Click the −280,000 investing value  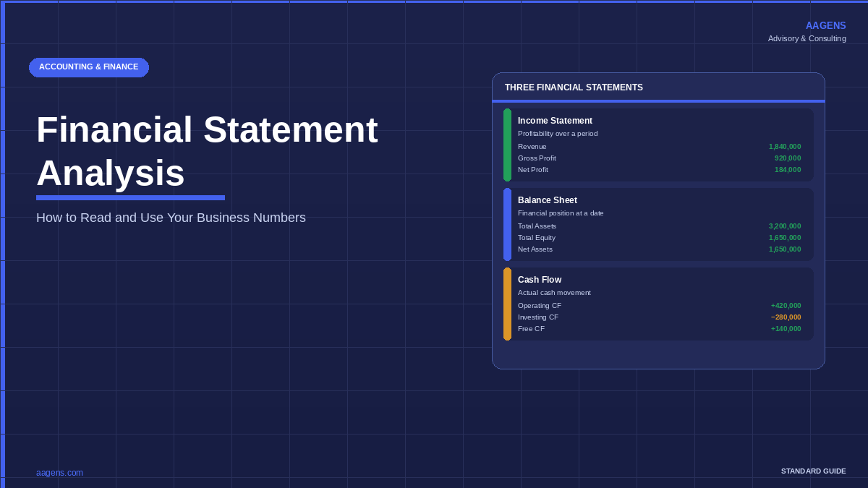(786, 317)
